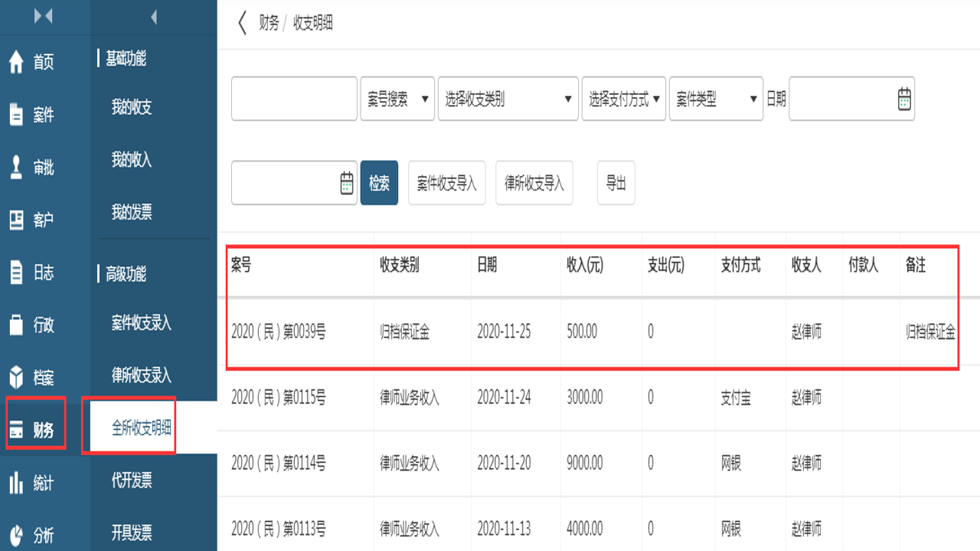Click the date 2020-11-13 cell
Viewport: 980px width, 551px height.
[504, 528]
